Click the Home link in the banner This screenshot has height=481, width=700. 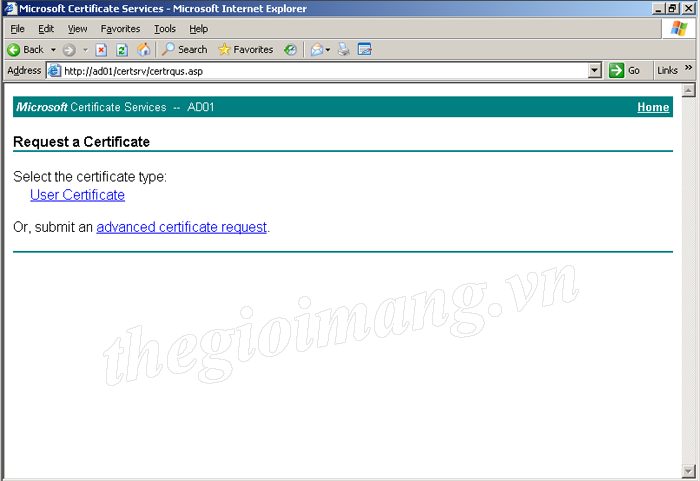point(653,107)
